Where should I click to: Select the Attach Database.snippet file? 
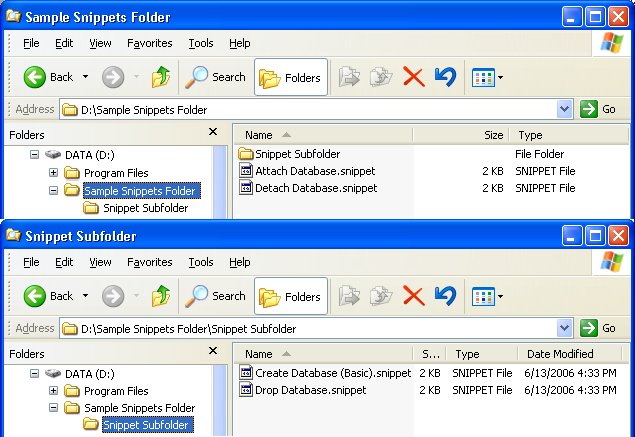tap(315, 171)
